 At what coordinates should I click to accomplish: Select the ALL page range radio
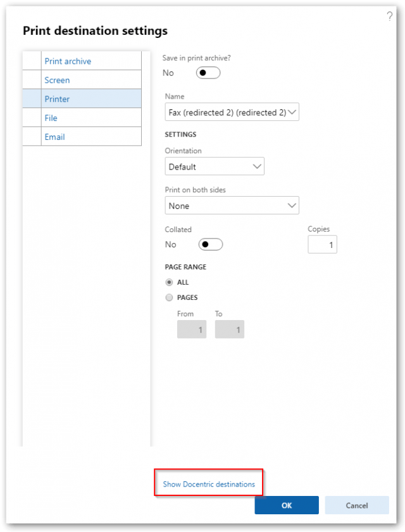169,282
